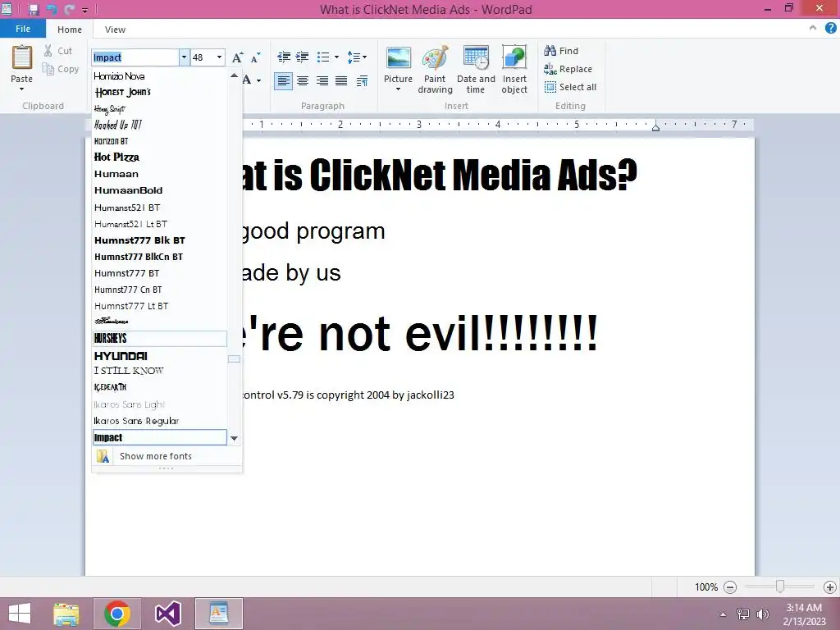Click the font name input field
Viewport: 840px width, 630px height.
point(135,57)
